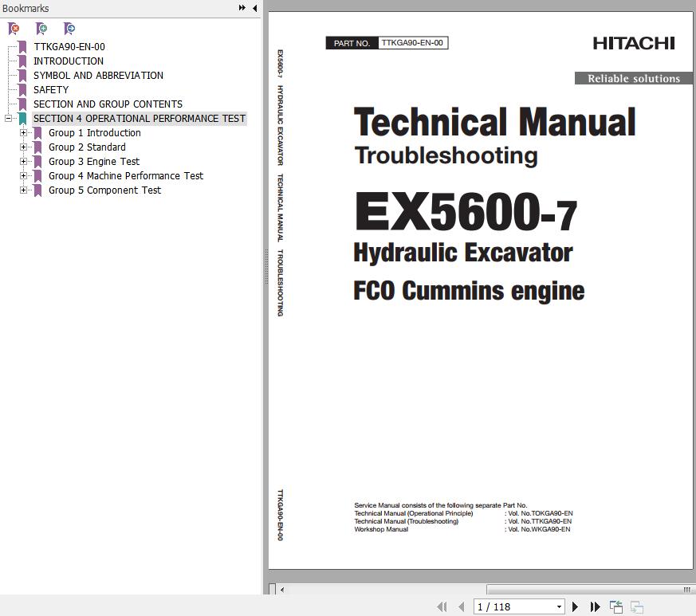Click the EX5600-7 model title
The image size is (696, 616).
466,211
